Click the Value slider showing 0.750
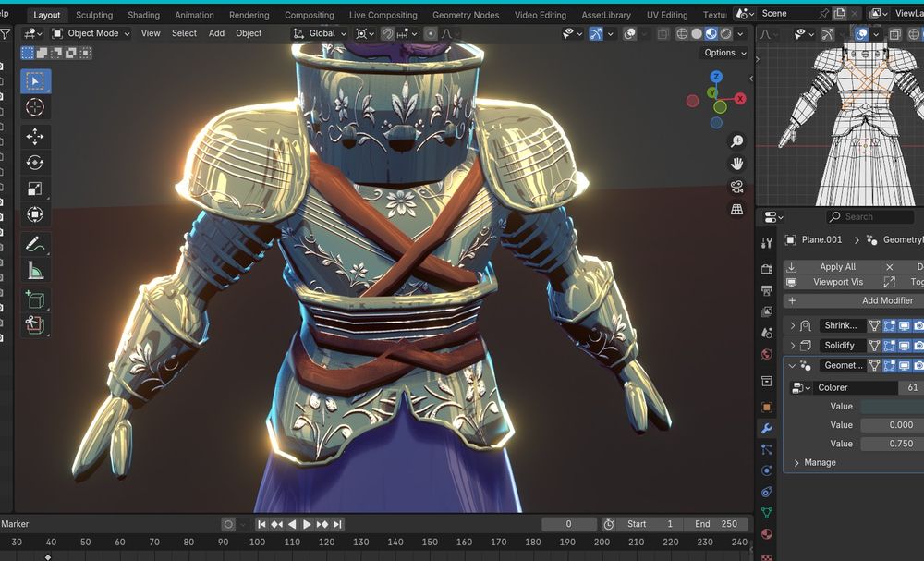This screenshot has height=561, width=924. click(x=893, y=444)
